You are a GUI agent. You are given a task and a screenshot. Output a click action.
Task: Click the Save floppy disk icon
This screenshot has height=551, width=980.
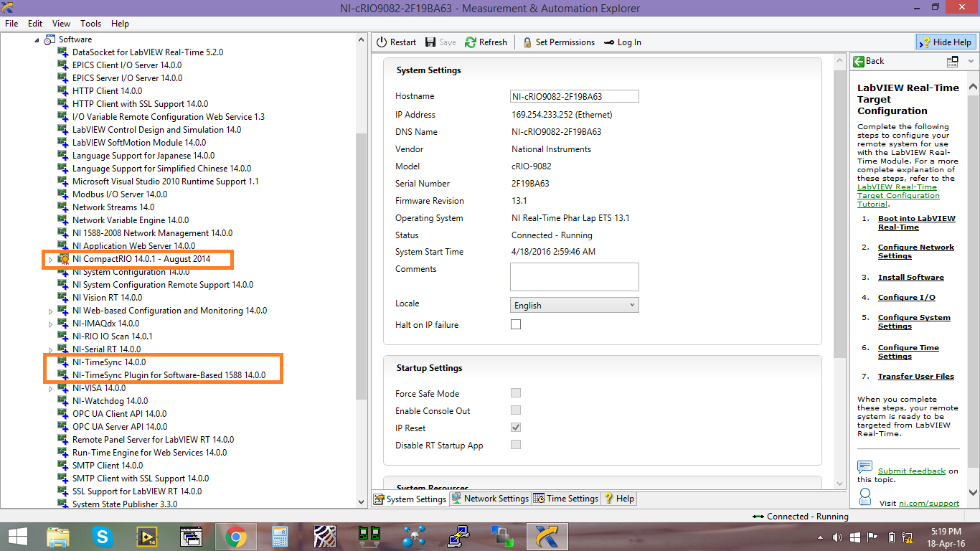pyautogui.click(x=430, y=42)
